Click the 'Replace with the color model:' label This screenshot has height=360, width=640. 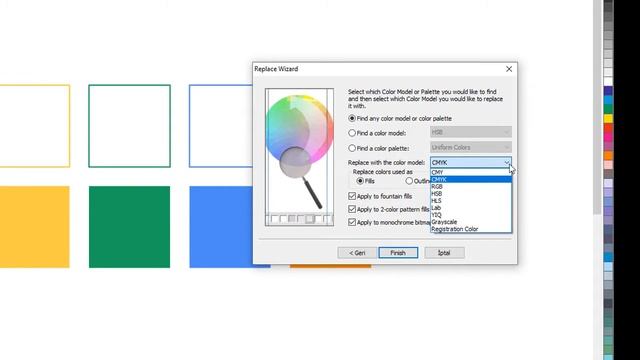coord(386,162)
